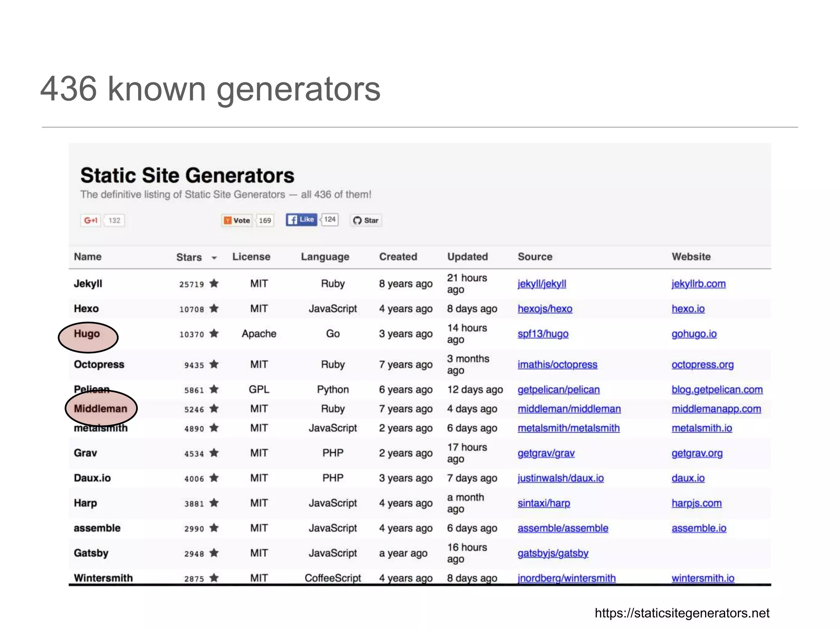Open the gohugo.io website link
The image size is (840, 630).
[694, 334]
